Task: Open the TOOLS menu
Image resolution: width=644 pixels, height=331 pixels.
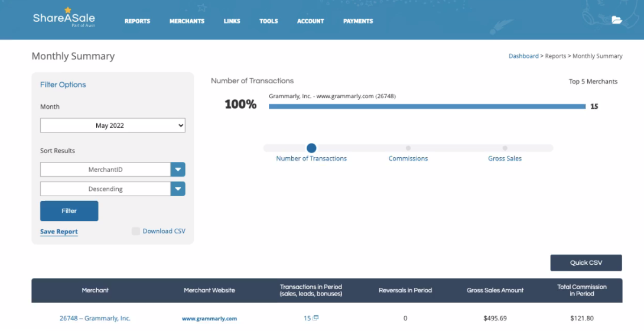Action: [269, 21]
